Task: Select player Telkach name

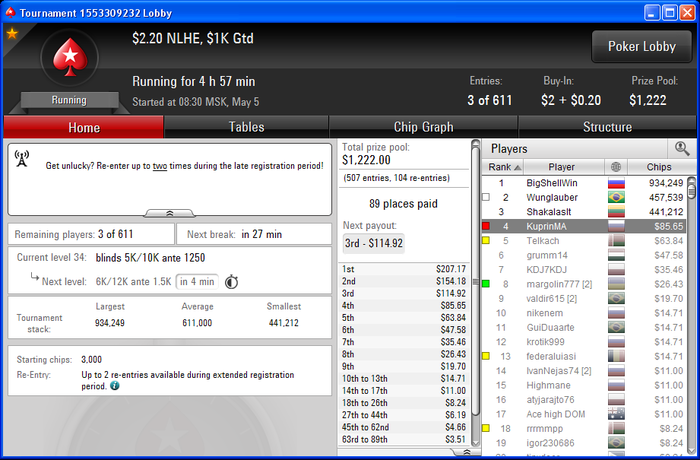Action: [x=543, y=241]
